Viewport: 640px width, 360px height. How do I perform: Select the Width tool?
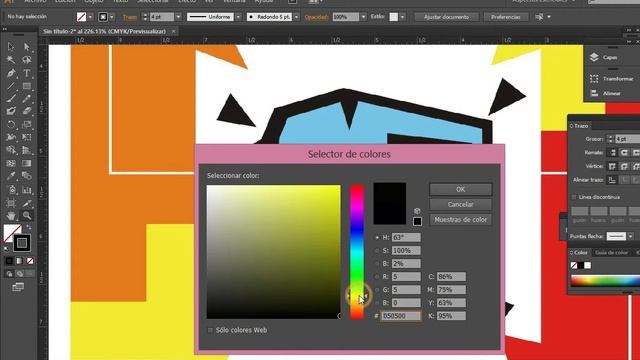pos(11,137)
